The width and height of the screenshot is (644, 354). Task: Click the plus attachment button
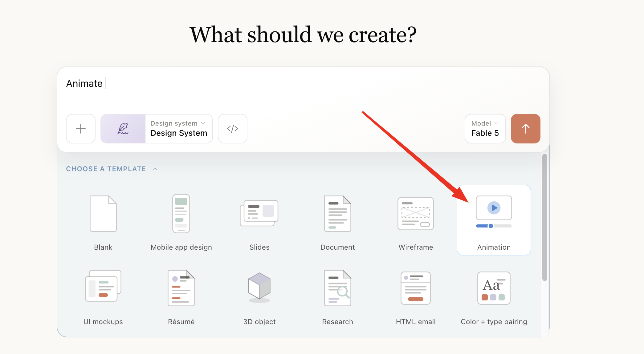[x=81, y=129]
